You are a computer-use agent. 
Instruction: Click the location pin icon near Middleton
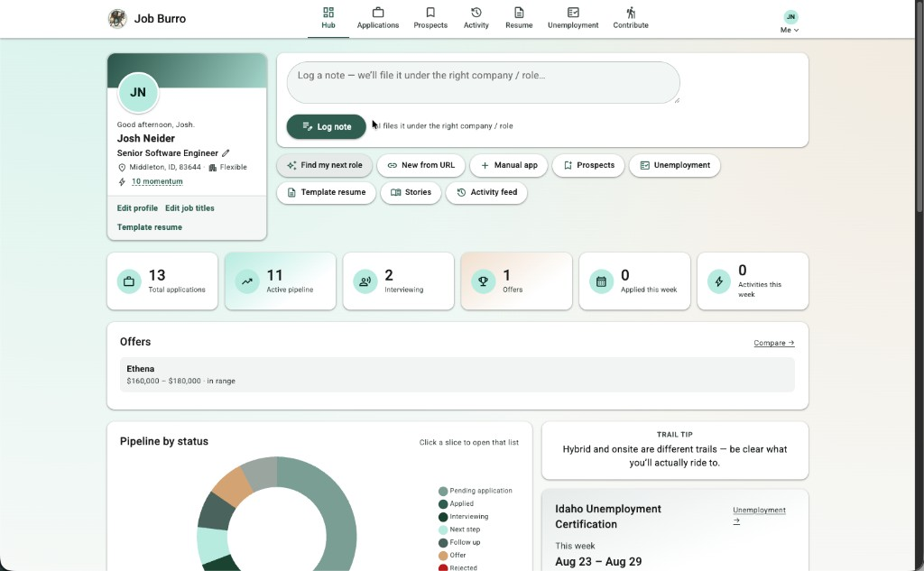(122, 168)
